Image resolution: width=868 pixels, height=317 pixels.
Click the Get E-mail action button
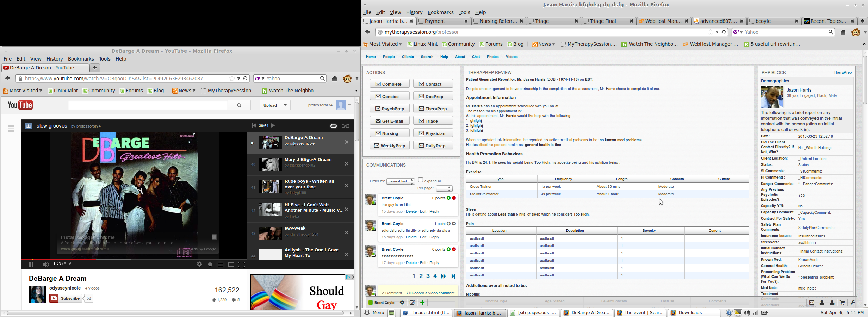tap(390, 121)
